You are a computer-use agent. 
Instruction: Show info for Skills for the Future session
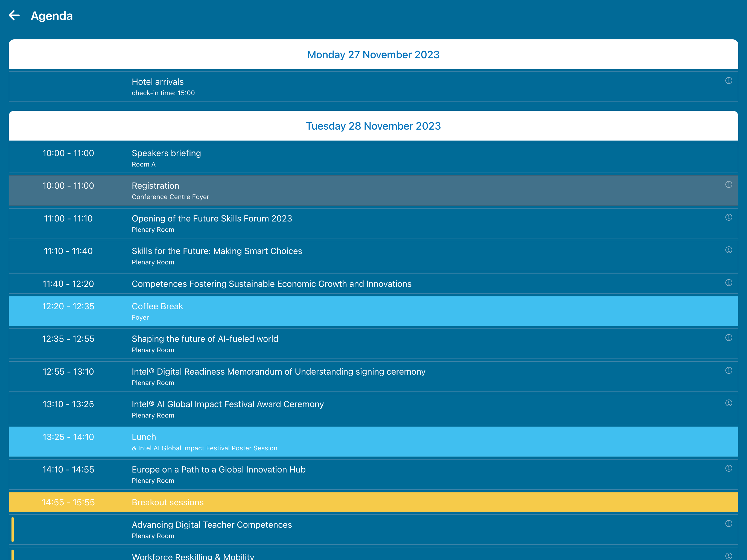tap(729, 250)
